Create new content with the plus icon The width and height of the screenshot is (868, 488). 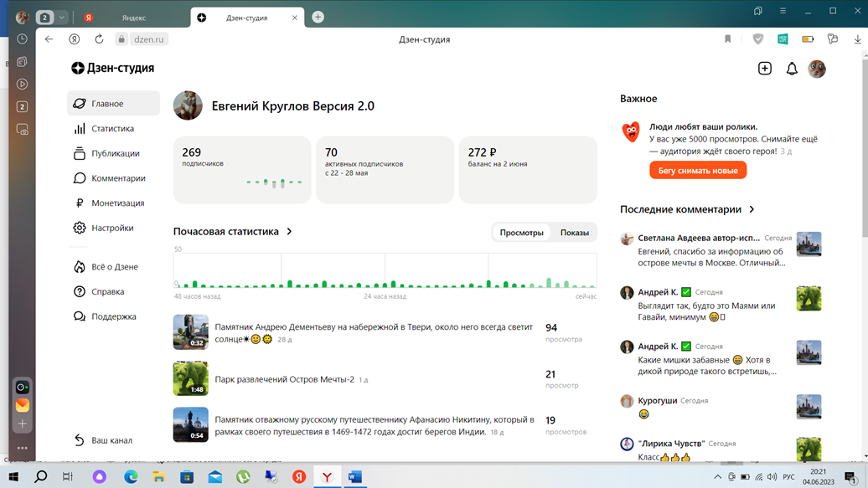(764, 69)
